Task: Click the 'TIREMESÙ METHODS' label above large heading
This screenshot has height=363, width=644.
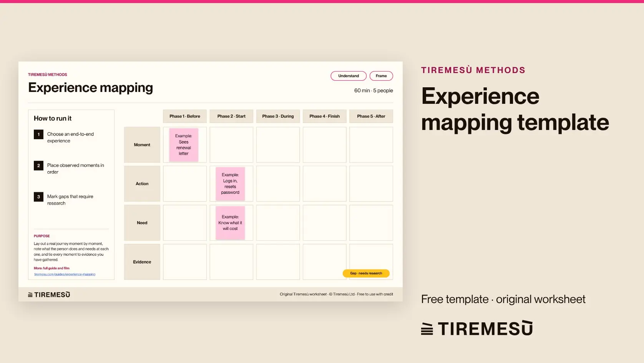Action: tap(473, 70)
